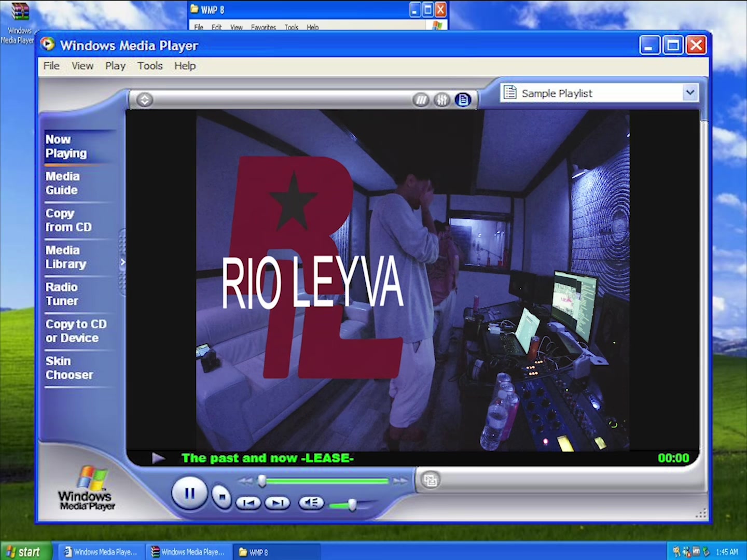Viewport: 747px width, 560px height.
Task: Click the playlist icon beside Sample Playlist
Action: pos(510,93)
